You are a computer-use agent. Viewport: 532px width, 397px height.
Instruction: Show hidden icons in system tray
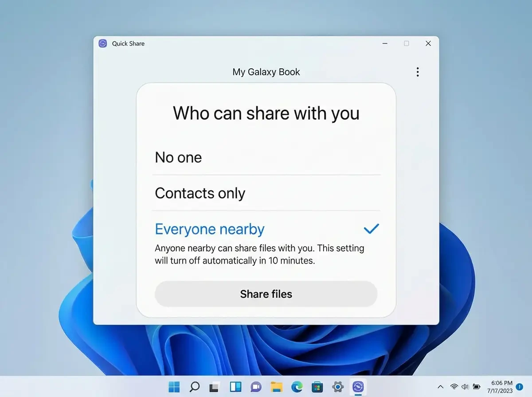[441, 387]
